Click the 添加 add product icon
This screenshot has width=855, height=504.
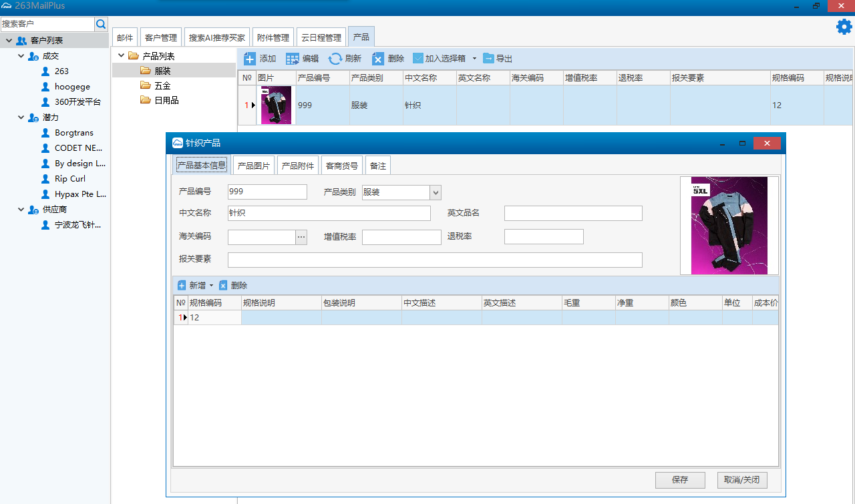(x=250, y=59)
